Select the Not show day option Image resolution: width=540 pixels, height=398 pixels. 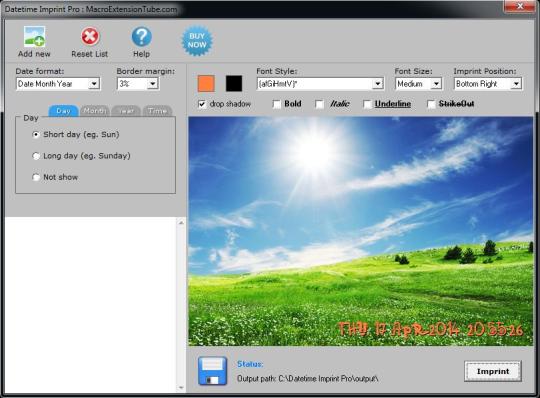click(36, 177)
